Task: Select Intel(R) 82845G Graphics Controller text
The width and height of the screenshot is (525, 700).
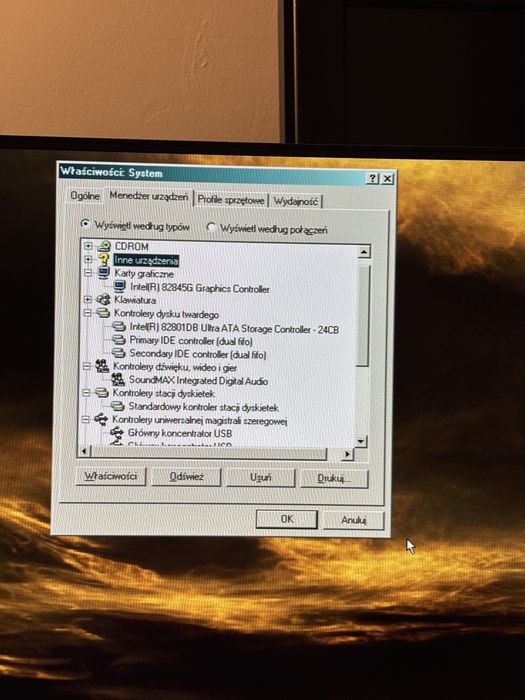Action: pyautogui.click(x=200, y=288)
